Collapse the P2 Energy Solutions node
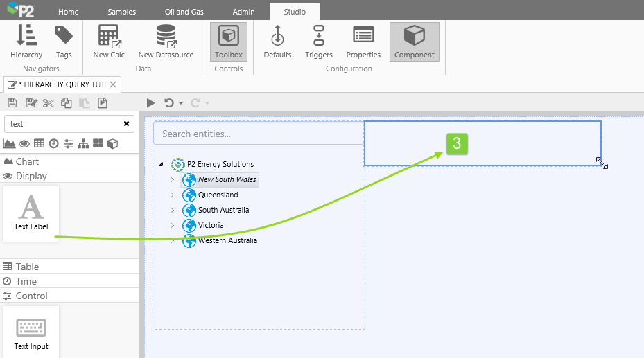Viewport: 644px width, 358px height. point(162,165)
